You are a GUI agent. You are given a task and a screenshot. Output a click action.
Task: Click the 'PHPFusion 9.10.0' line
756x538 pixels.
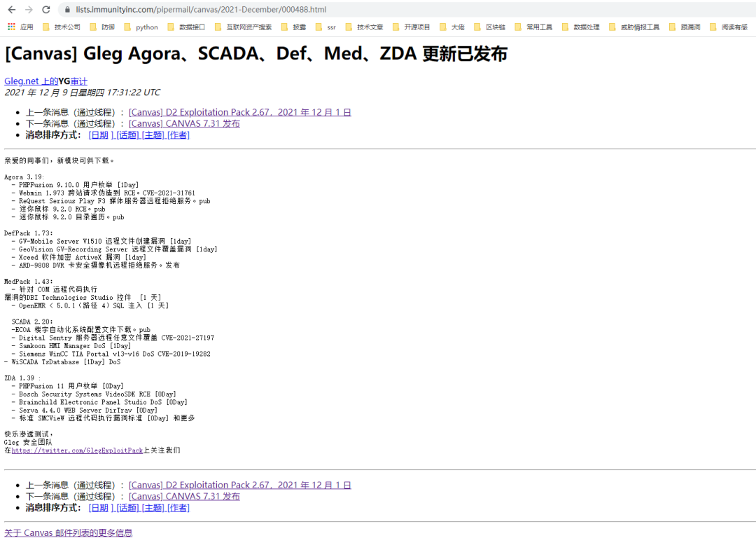[x=75, y=185]
